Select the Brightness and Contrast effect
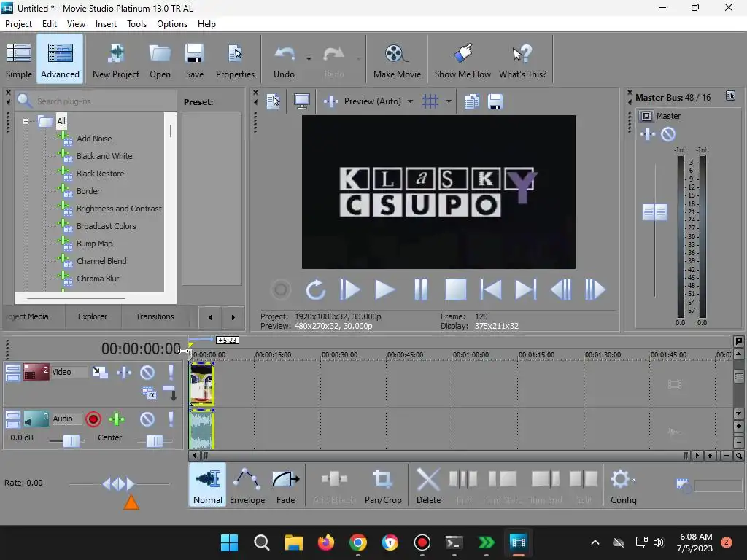 tap(119, 209)
